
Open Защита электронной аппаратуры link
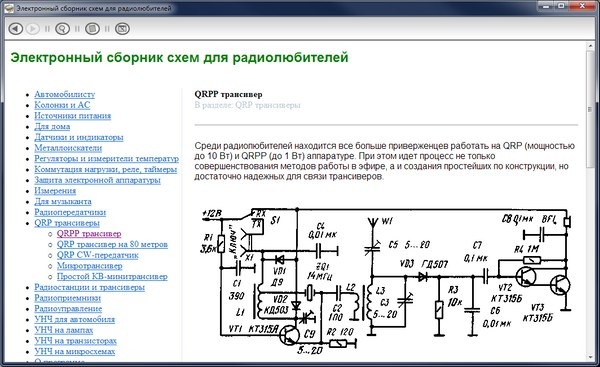point(97,180)
